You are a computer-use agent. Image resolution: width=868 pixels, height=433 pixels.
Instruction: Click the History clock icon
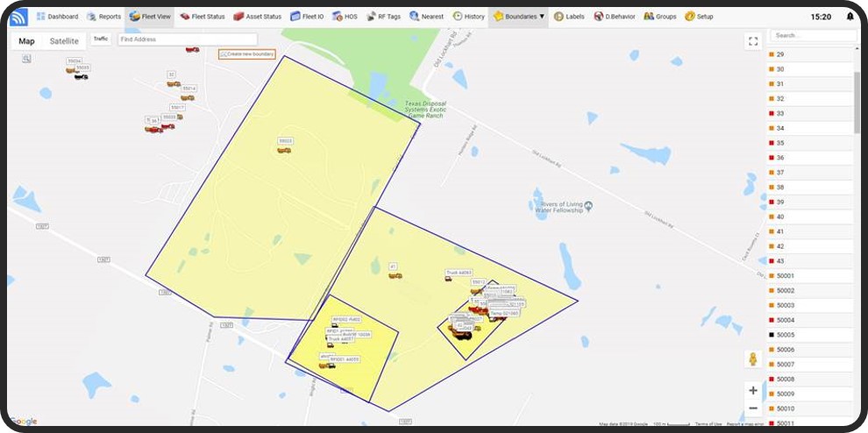pos(458,17)
